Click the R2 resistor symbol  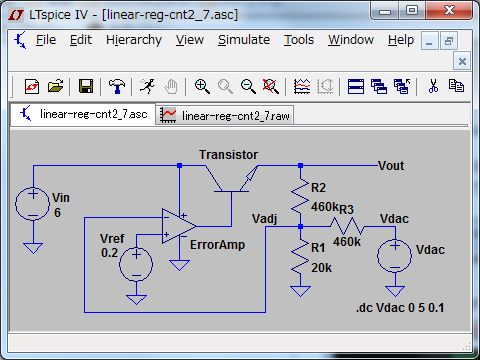[300, 196]
